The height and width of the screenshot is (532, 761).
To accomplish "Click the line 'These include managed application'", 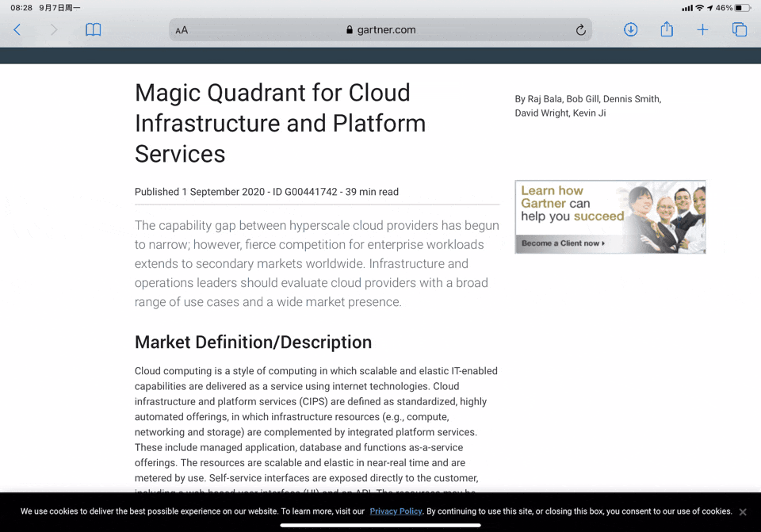I will tap(299, 447).
